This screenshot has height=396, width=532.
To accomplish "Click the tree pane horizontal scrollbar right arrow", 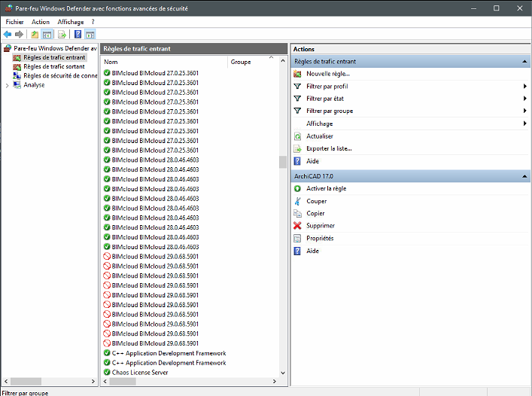I will point(93,382).
